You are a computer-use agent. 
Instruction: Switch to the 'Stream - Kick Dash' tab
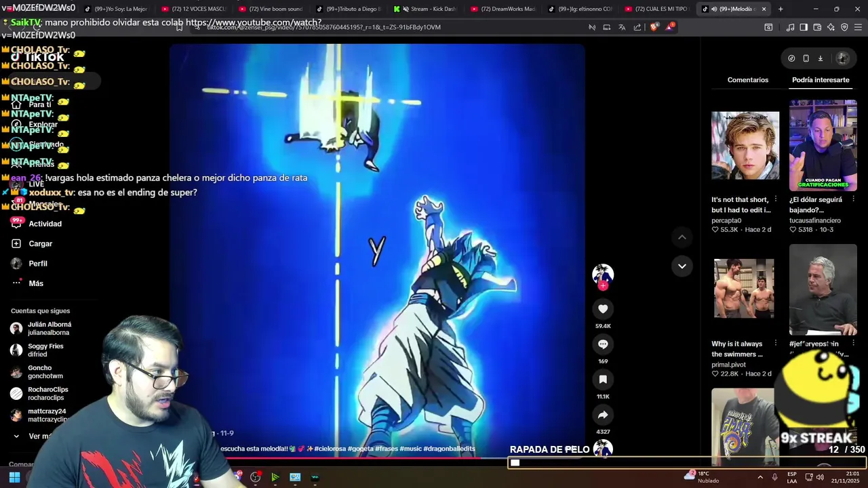[x=425, y=9]
